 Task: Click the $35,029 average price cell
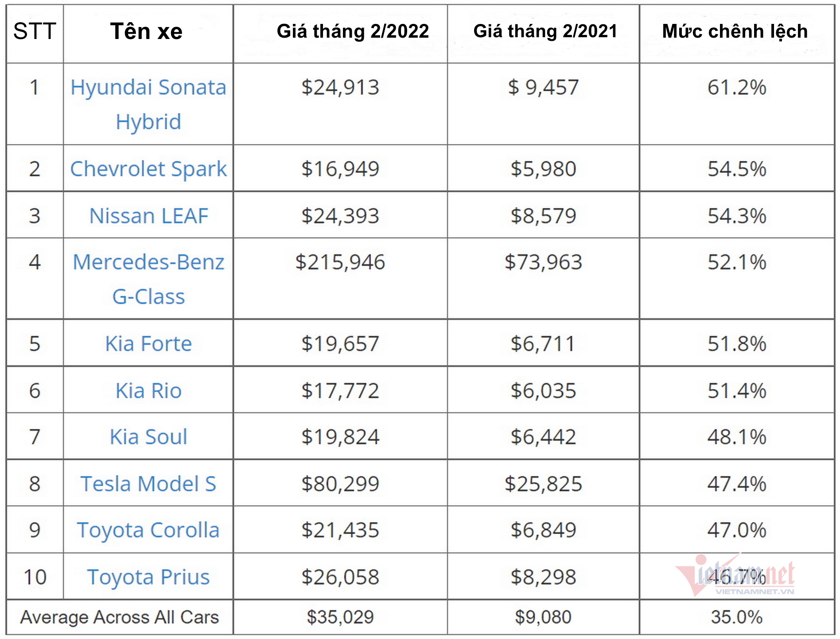[340, 617]
